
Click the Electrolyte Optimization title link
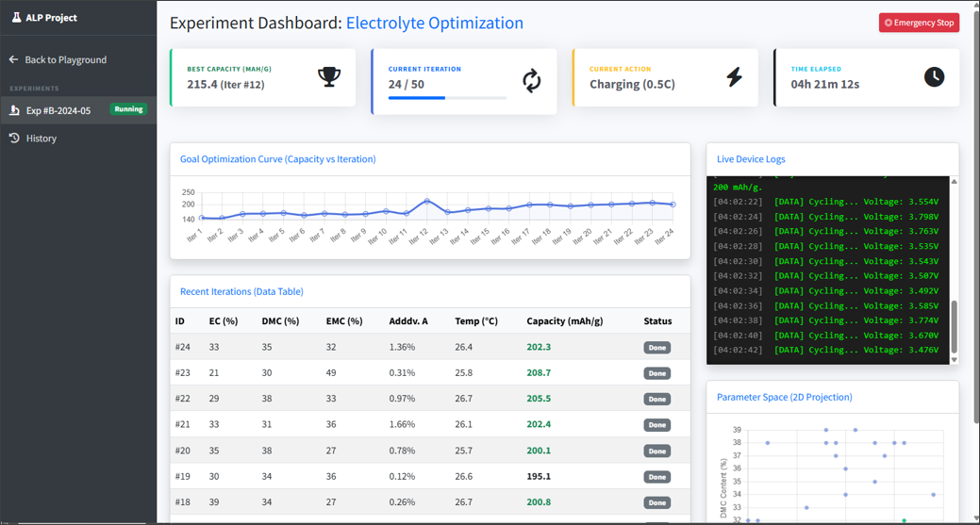pos(434,23)
